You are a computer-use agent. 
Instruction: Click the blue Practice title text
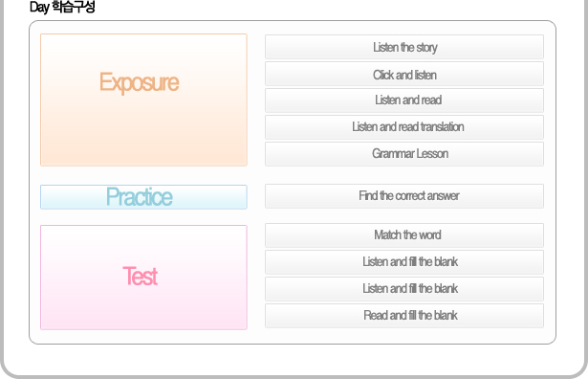click(x=140, y=196)
